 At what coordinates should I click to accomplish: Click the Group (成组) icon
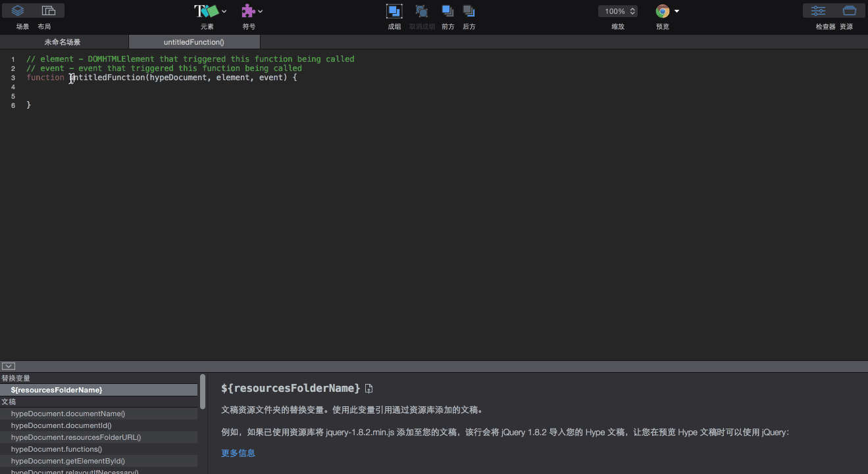[x=394, y=11]
